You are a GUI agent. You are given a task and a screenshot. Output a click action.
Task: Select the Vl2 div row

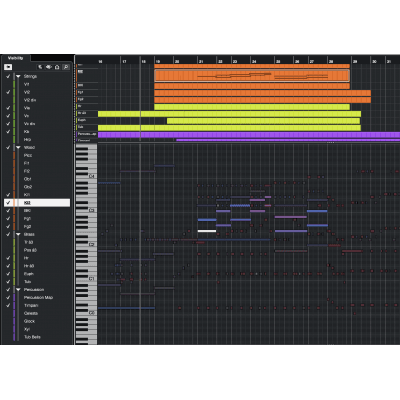tap(37, 100)
